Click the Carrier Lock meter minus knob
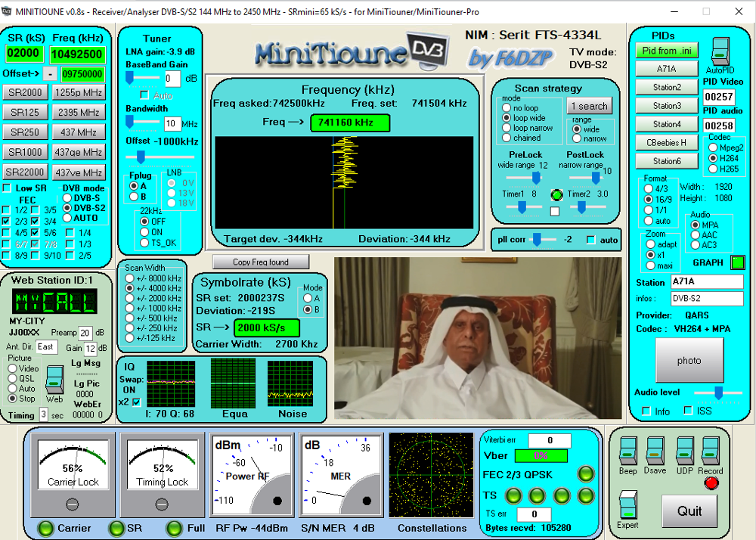The height and width of the screenshot is (540, 756). point(73,504)
